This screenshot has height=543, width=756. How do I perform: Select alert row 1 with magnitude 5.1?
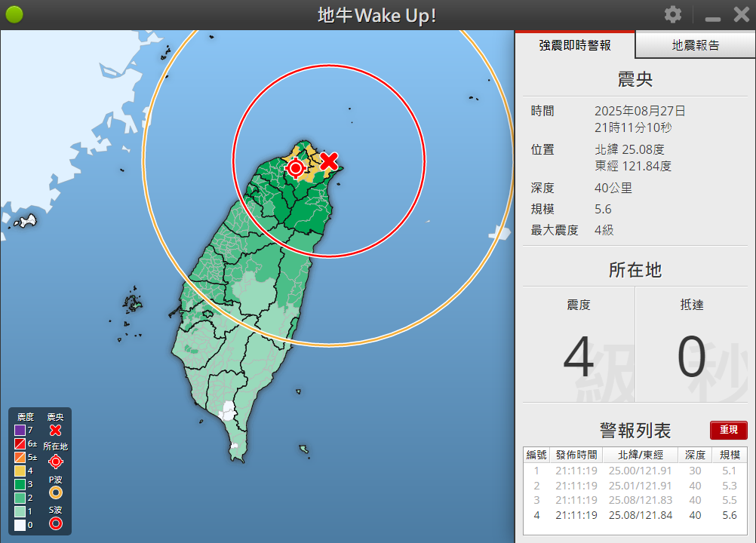(x=635, y=471)
